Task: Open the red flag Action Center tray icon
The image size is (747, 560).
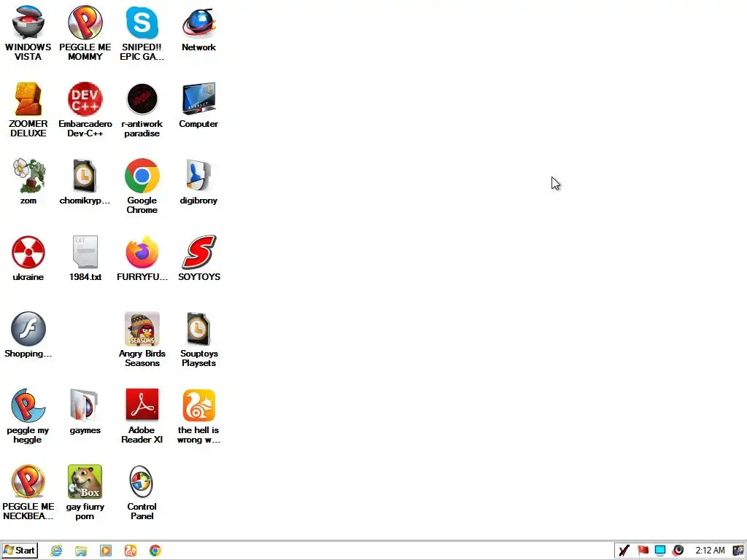Action: click(643, 551)
